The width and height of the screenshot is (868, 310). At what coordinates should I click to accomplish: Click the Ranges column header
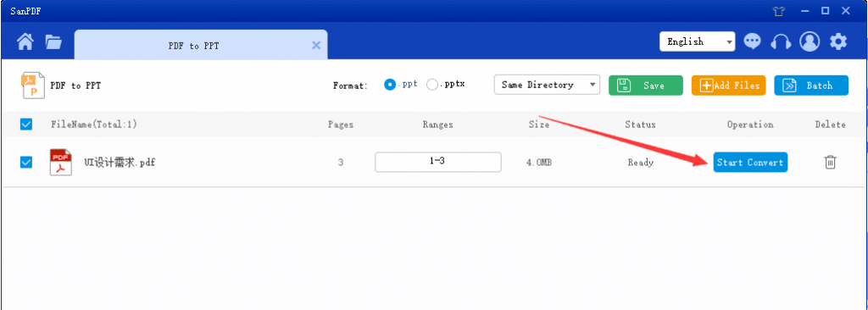click(x=438, y=125)
